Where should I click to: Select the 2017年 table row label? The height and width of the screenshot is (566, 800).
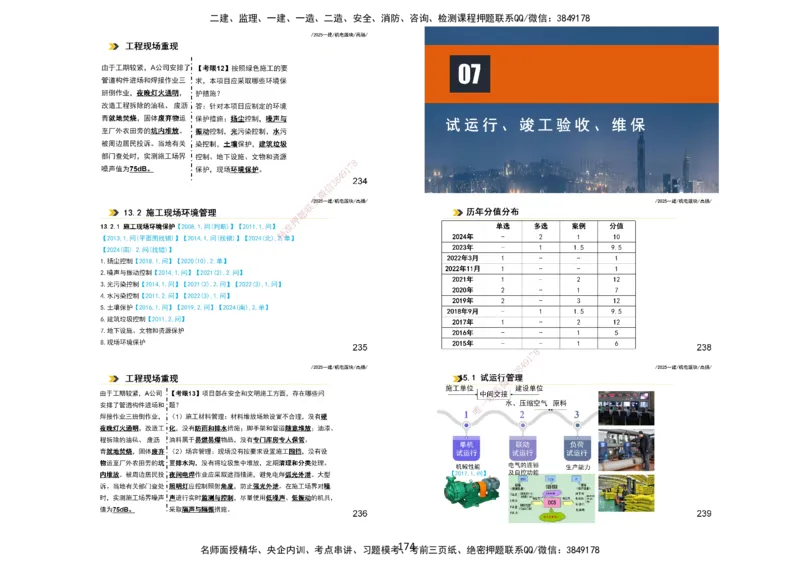tap(462, 323)
